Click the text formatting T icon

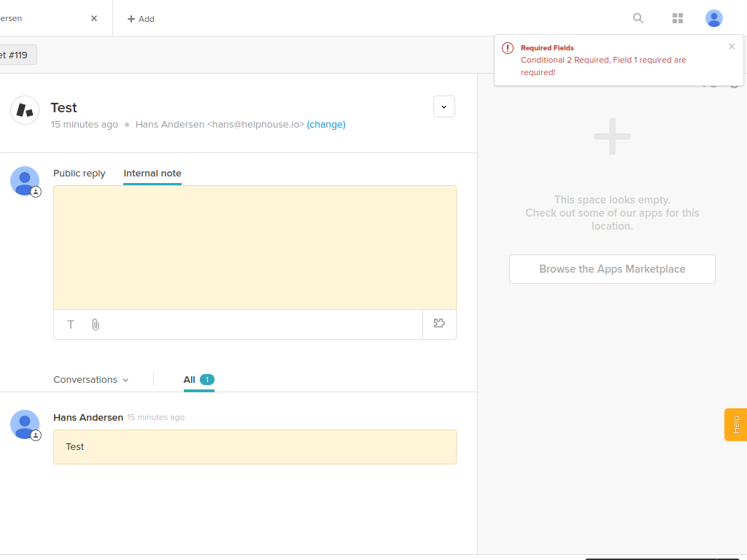click(71, 324)
